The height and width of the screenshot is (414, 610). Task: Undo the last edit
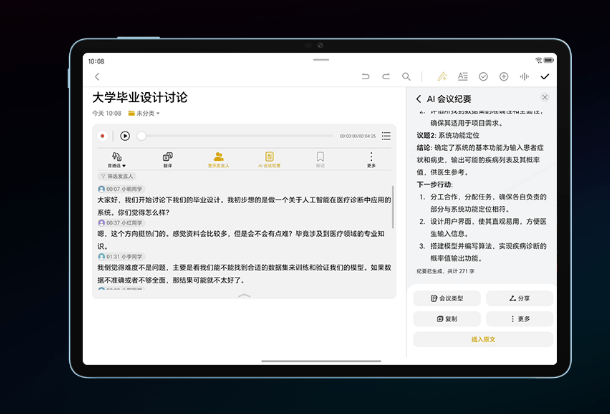[x=365, y=77]
